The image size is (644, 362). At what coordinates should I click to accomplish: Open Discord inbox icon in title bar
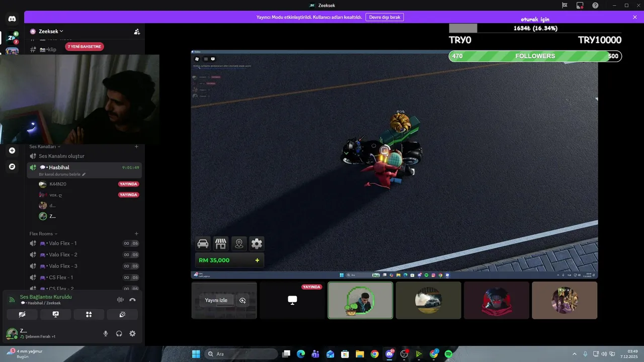click(580, 5)
